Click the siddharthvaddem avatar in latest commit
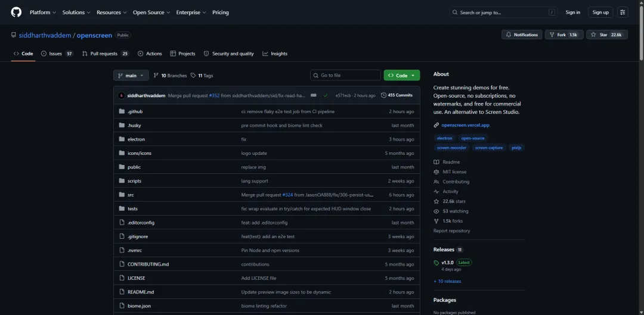The width and height of the screenshot is (644, 315). pyautogui.click(x=121, y=95)
